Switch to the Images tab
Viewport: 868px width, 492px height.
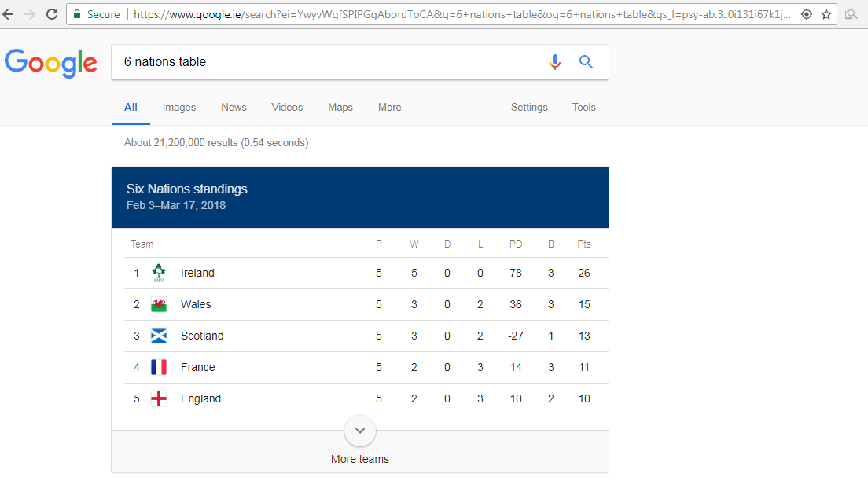tap(179, 108)
